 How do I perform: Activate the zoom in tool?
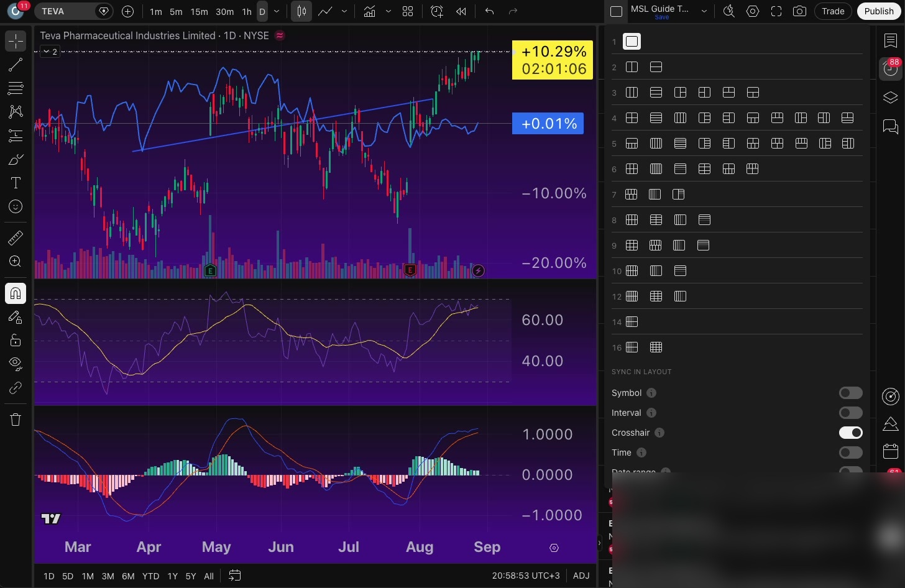[x=16, y=261]
